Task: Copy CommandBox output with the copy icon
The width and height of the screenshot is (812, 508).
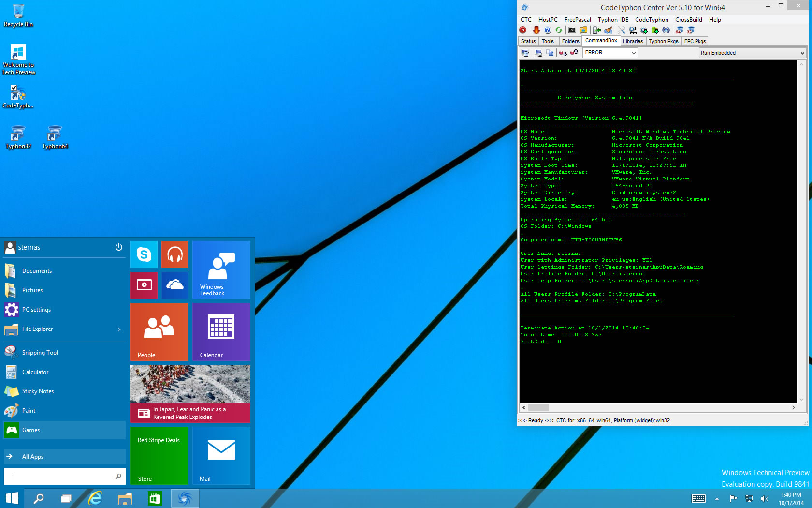Action: (550, 53)
